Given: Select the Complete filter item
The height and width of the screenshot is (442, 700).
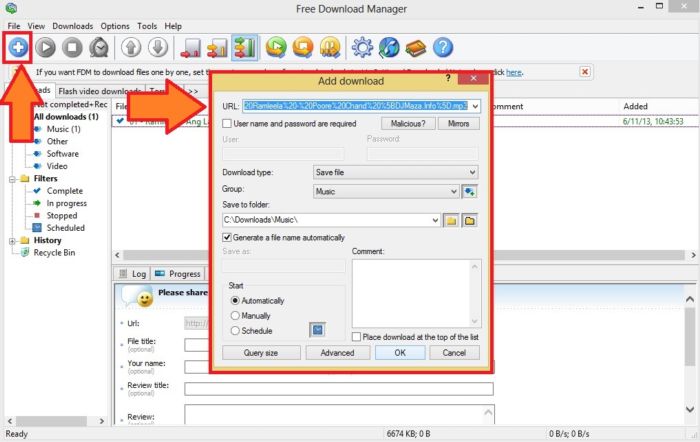Looking at the screenshot, I should tap(65, 191).
